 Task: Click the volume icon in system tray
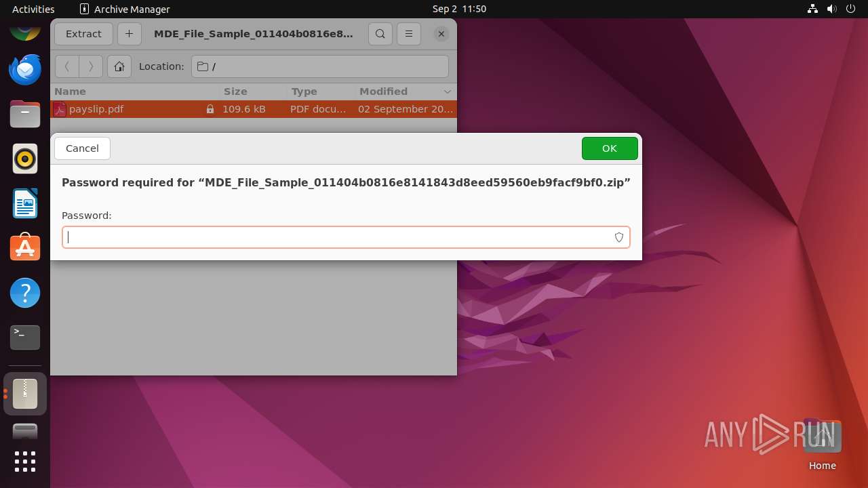(x=832, y=9)
